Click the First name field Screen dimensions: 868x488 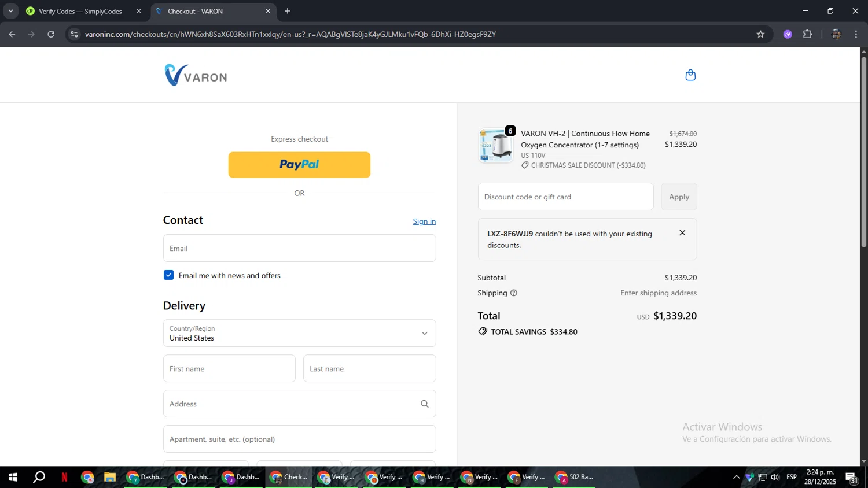pos(229,368)
